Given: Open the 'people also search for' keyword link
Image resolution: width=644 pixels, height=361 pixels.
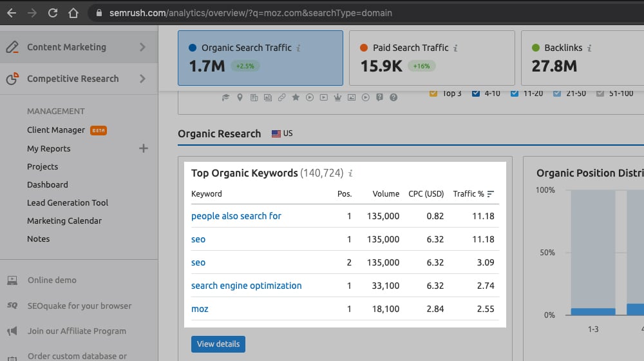Looking at the screenshot, I should pos(236,216).
